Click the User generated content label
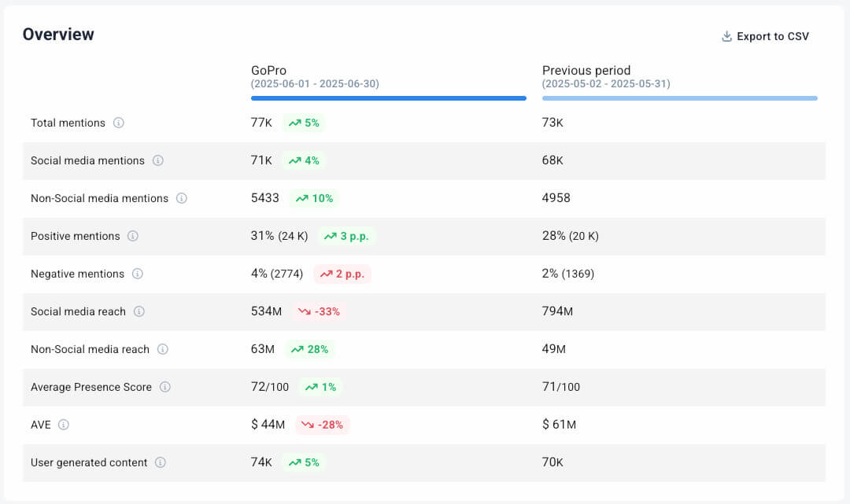The height and width of the screenshot is (504, 850). point(89,462)
